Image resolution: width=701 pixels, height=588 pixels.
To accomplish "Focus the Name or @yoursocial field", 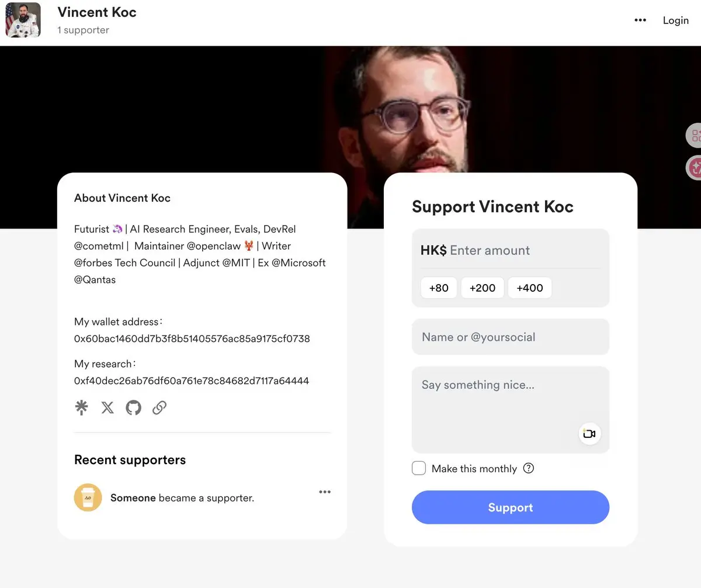I will [x=511, y=337].
